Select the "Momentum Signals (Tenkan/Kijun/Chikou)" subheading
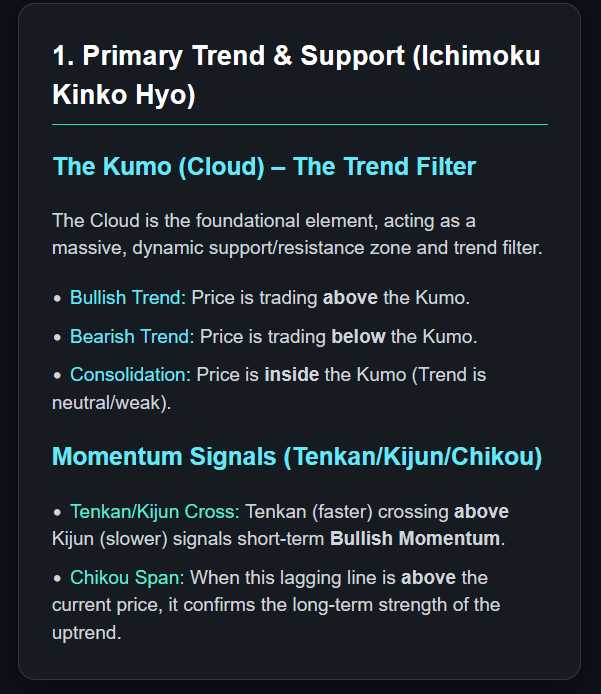 (296, 457)
